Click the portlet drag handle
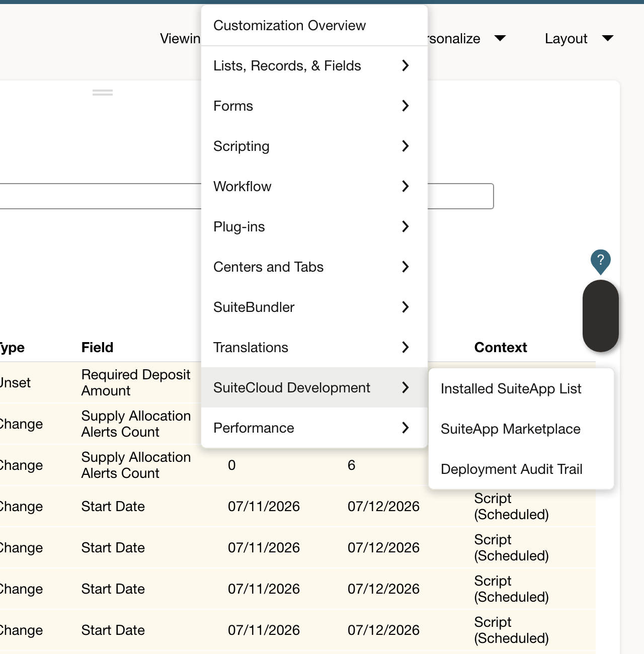Image resolution: width=644 pixels, height=654 pixels. pos(103,93)
